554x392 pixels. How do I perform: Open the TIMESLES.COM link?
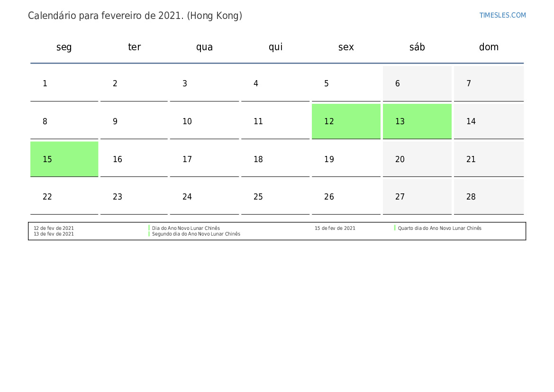coord(502,15)
